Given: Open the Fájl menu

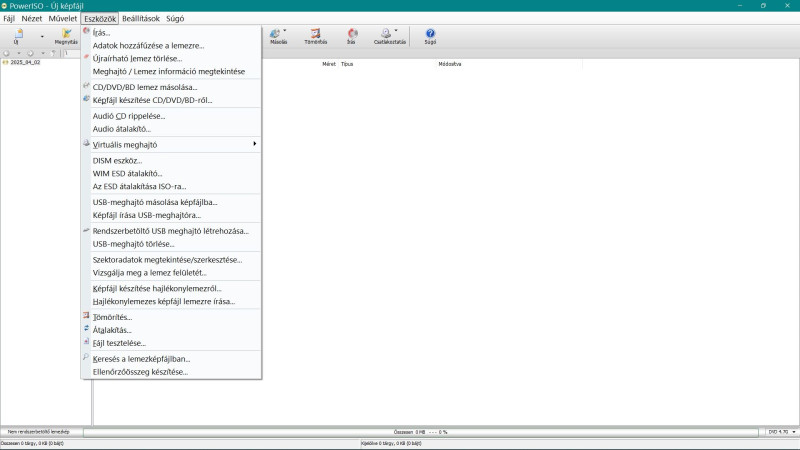Looking at the screenshot, I should point(9,18).
